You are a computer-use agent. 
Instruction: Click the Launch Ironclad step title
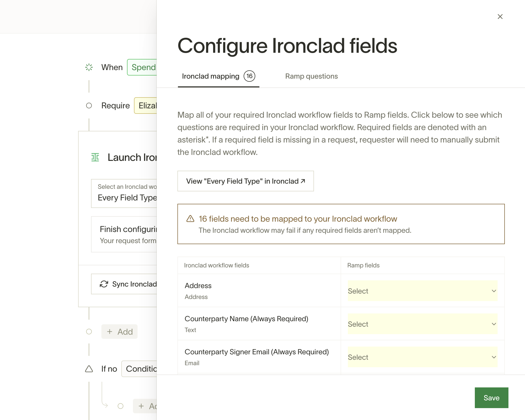click(x=132, y=157)
